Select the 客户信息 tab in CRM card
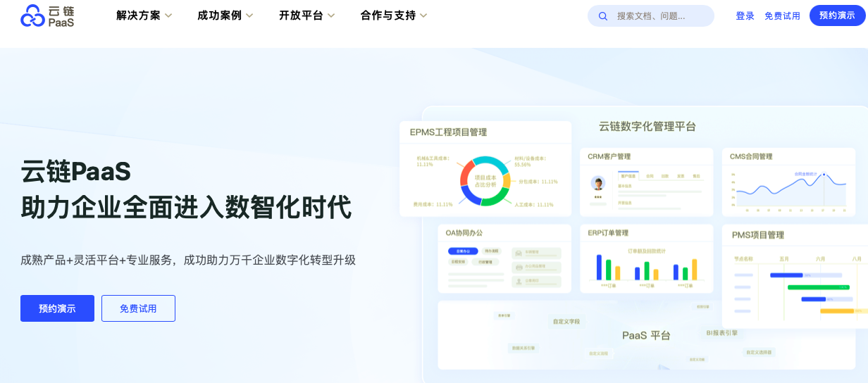868x383 pixels. tap(628, 176)
